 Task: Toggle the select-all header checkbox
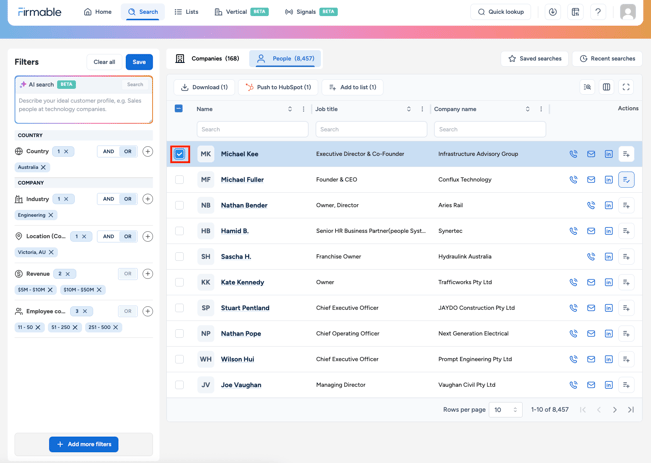(179, 109)
